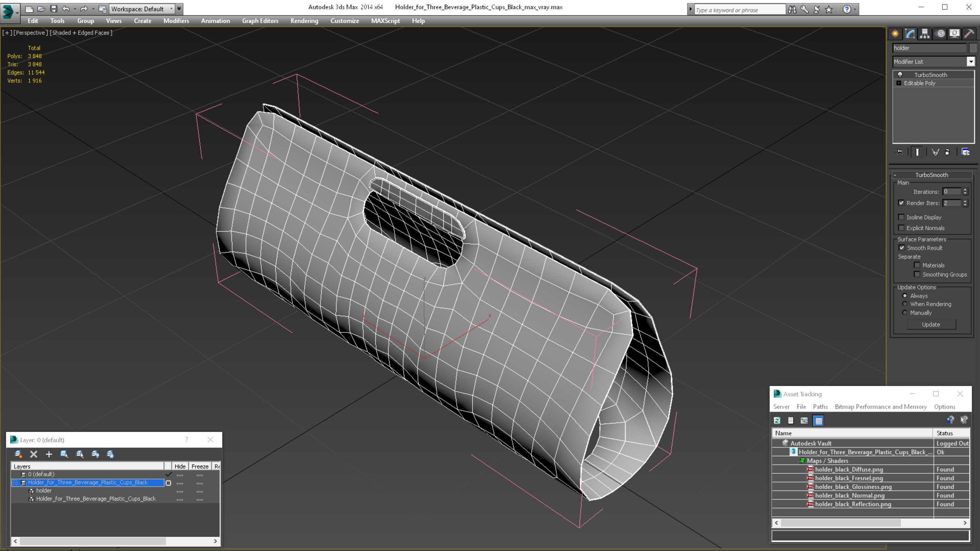Click Highlight Selected Objects' Layers icon
This screenshot has height=551, width=980.
[x=80, y=454]
